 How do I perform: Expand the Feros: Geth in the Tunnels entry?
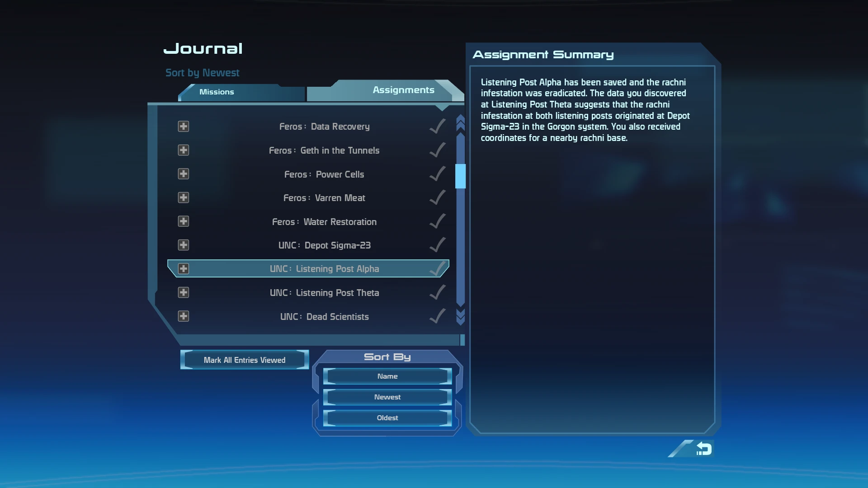(x=183, y=150)
